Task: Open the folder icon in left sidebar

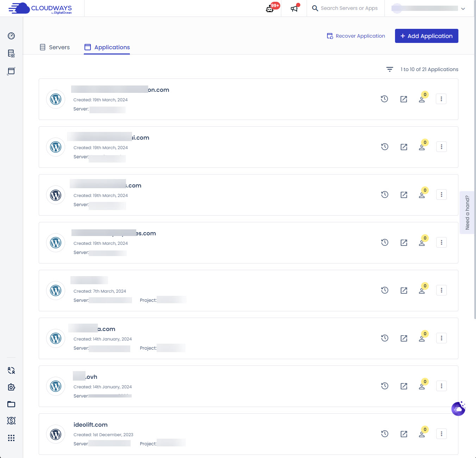Action: coord(11,404)
